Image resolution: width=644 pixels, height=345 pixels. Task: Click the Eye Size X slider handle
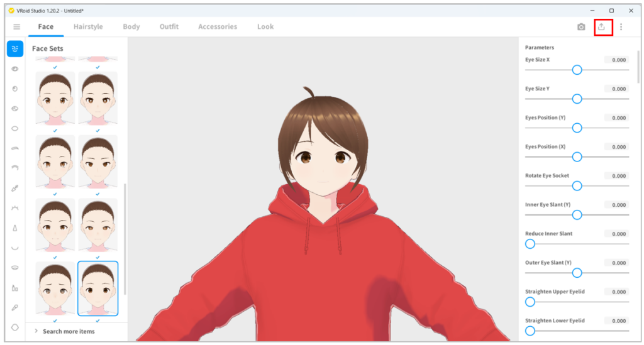577,70
